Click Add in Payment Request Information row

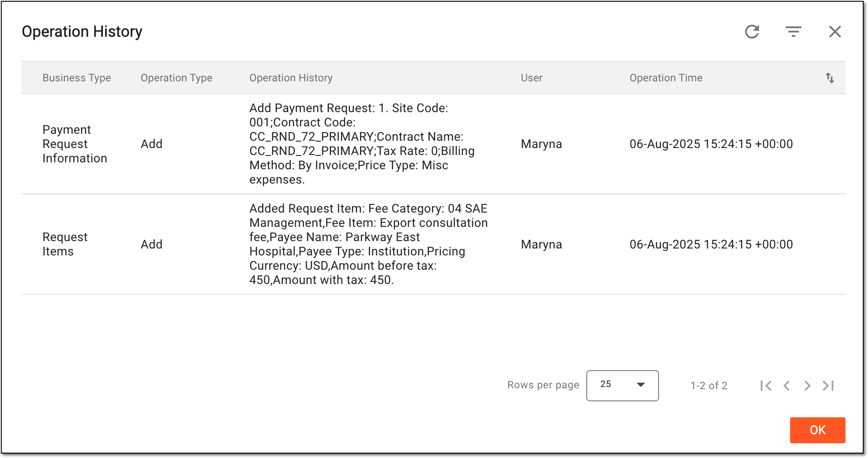point(151,144)
